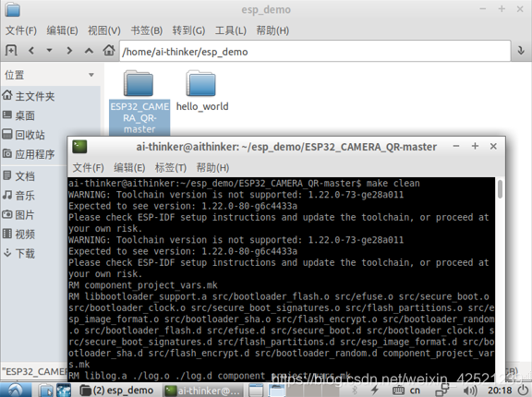This screenshot has height=397, width=532.
Task: Launch web browser from taskbar launcher
Action: click(64, 391)
